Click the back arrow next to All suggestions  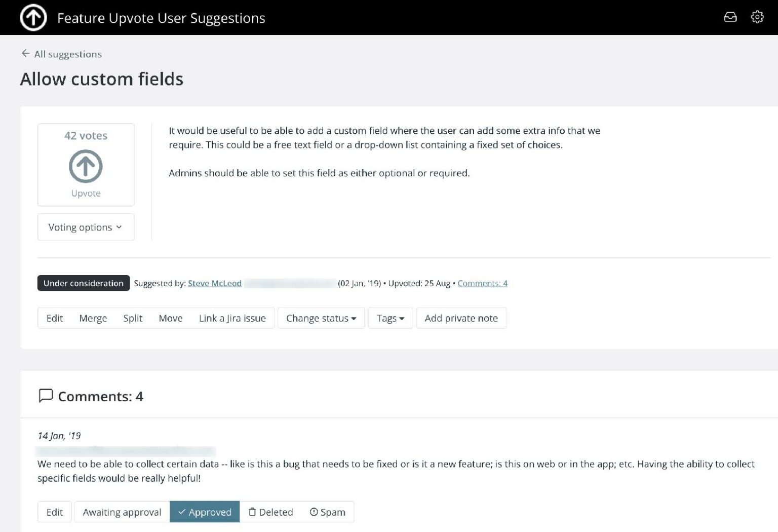pyautogui.click(x=25, y=53)
